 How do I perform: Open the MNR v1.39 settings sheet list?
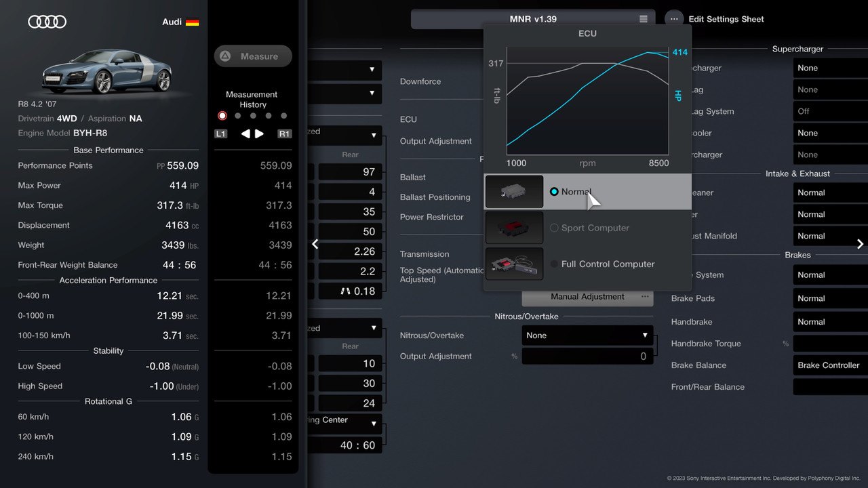[x=533, y=19]
